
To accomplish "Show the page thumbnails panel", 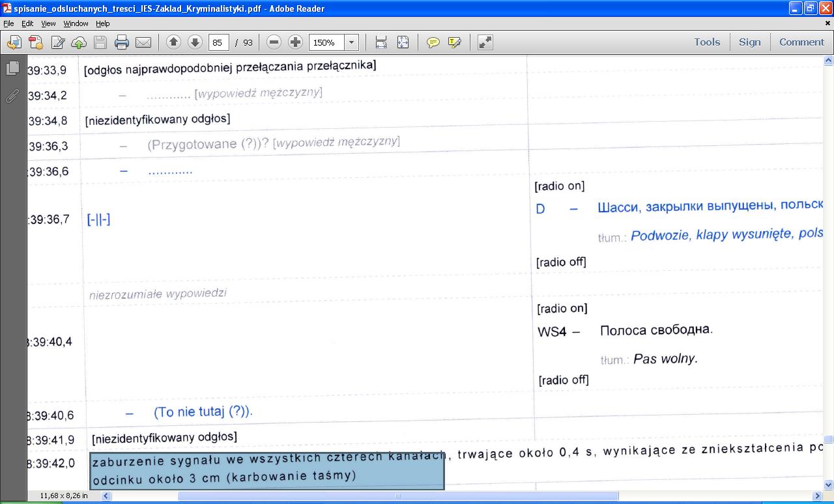I will coord(12,68).
